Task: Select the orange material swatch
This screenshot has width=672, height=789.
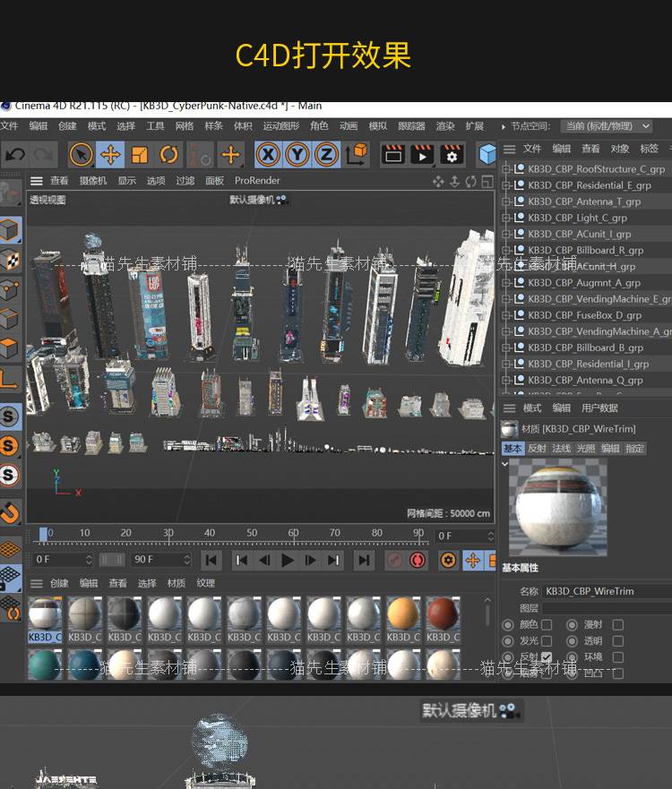Action: pos(403,620)
